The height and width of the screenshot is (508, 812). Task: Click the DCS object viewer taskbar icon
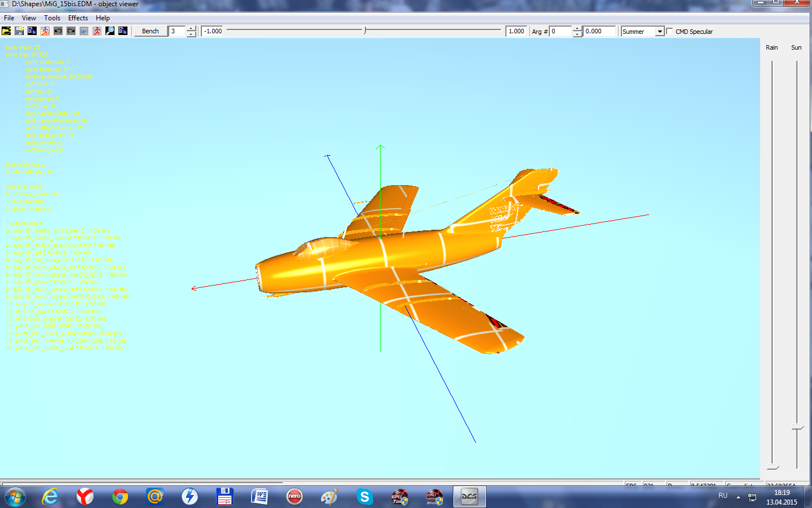469,497
